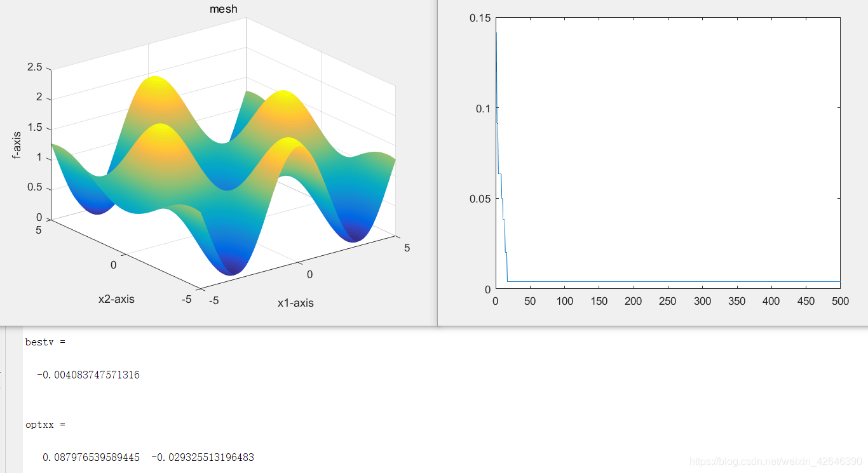Select the "x1-axis" label
Screen dimensions: 868x473
click(295, 303)
